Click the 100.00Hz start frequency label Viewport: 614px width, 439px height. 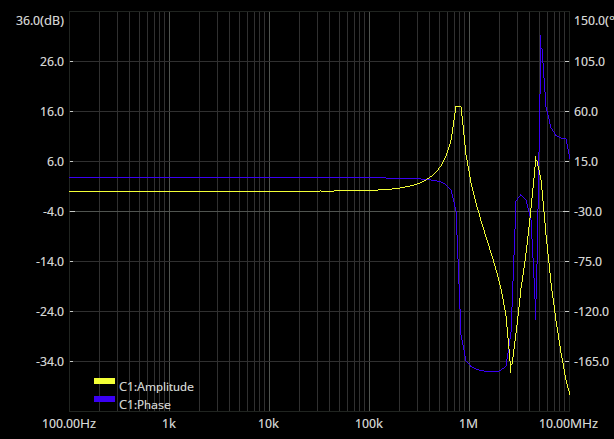(x=70, y=424)
